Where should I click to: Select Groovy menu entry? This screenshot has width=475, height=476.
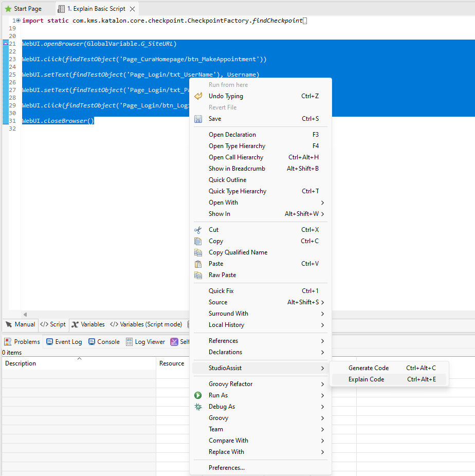click(x=260, y=418)
